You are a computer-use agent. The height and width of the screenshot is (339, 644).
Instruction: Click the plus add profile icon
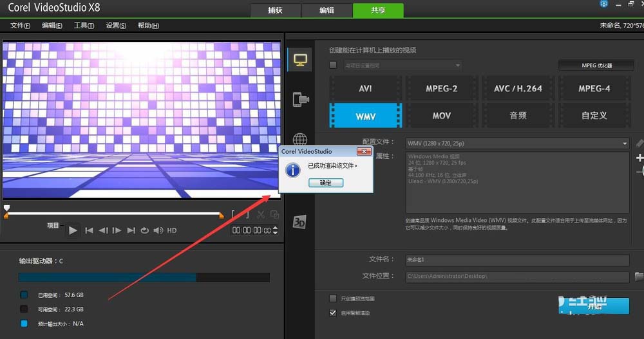[639, 158]
